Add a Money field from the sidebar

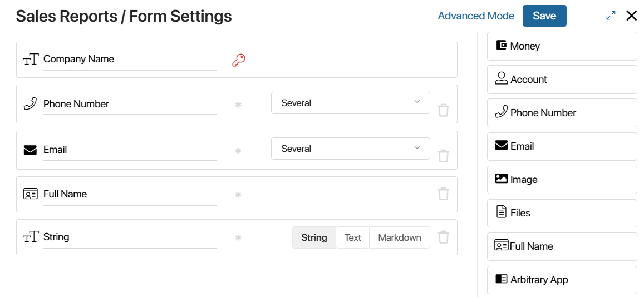(562, 46)
